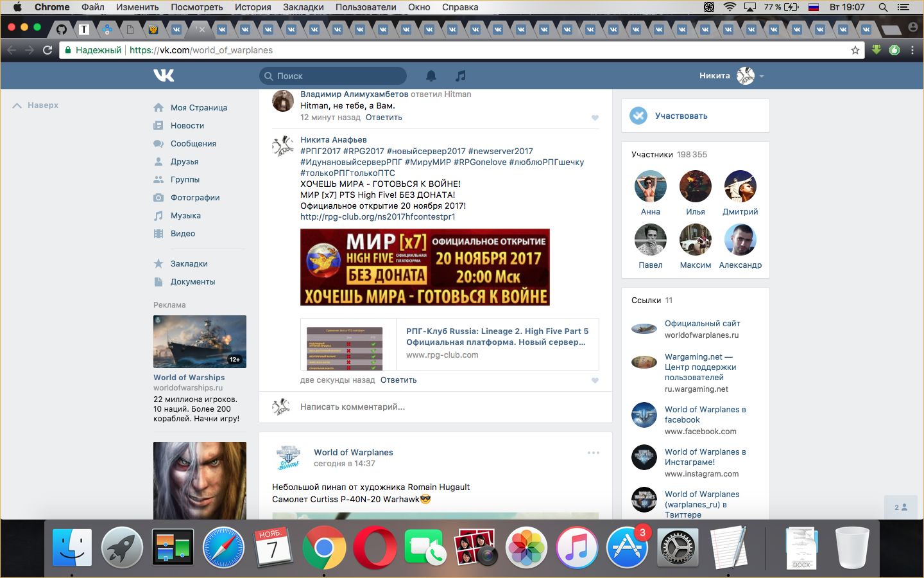The height and width of the screenshot is (578, 924).
Task: Bookmark this page with the star
Action: click(x=855, y=50)
